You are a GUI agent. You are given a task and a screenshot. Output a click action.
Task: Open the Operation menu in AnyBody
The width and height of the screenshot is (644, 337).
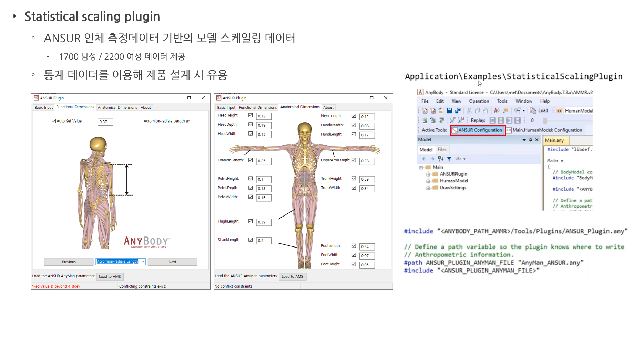coord(479,101)
